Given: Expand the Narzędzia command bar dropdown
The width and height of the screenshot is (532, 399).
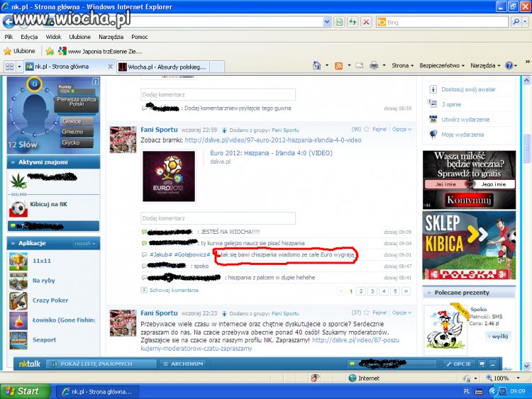Looking at the screenshot, I should (485, 65).
